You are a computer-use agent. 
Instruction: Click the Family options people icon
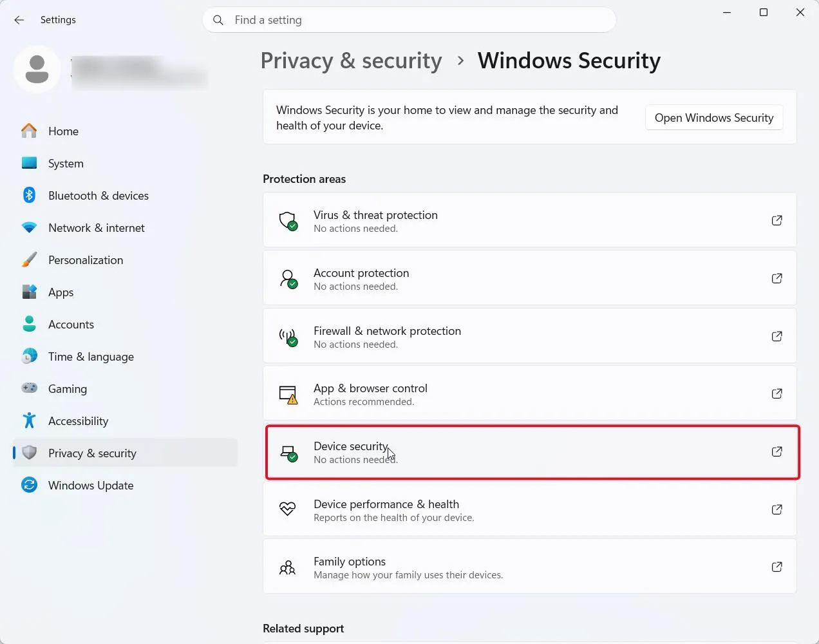[x=287, y=567]
